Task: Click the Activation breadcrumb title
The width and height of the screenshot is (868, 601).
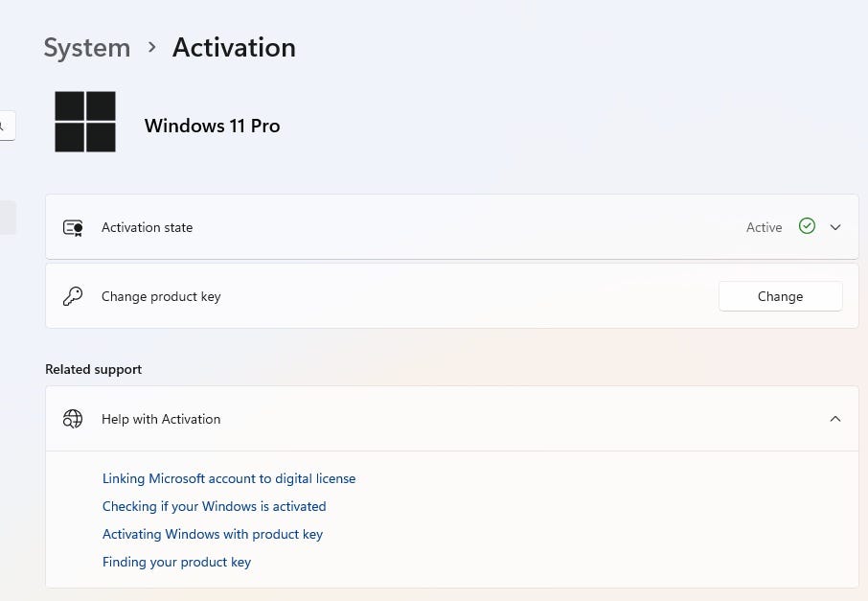Action: pos(234,47)
